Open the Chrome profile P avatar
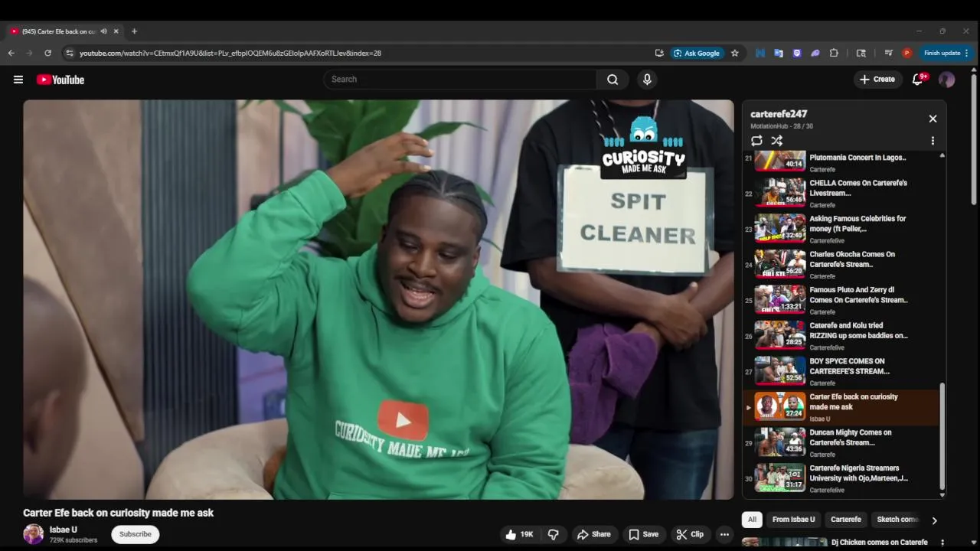The height and width of the screenshot is (551, 980). (906, 53)
